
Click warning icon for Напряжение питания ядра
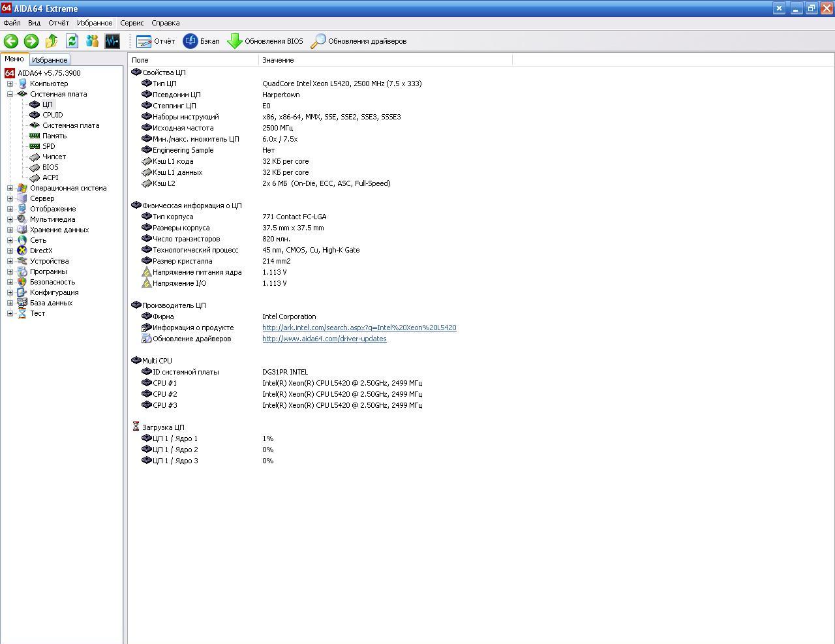pos(147,272)
